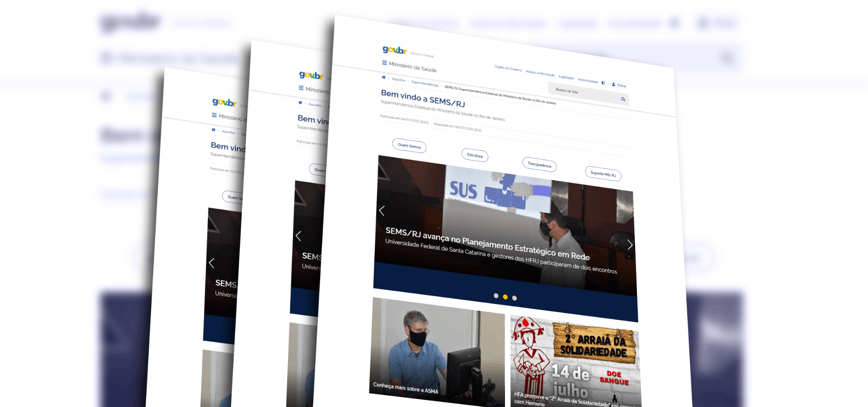Select the second carousel dot indicator
This screenshot has width=868, height=407.
pos(505,297)
